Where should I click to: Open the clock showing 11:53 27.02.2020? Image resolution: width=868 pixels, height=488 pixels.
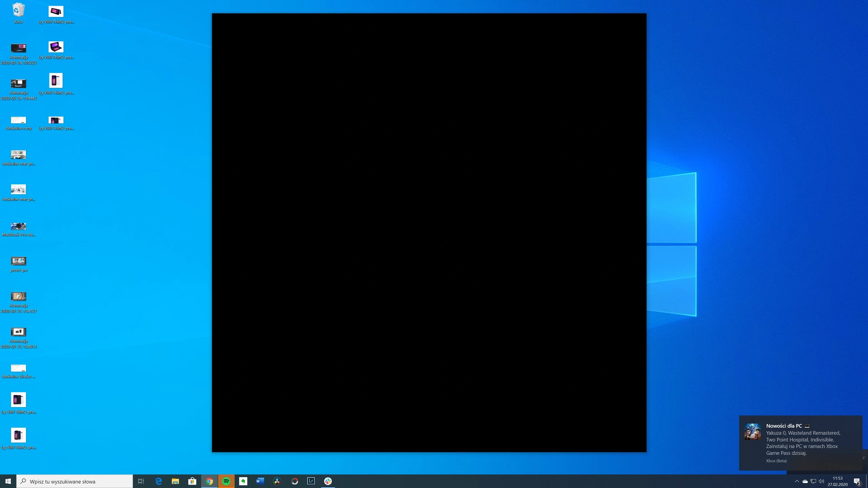tap(838, 481)
